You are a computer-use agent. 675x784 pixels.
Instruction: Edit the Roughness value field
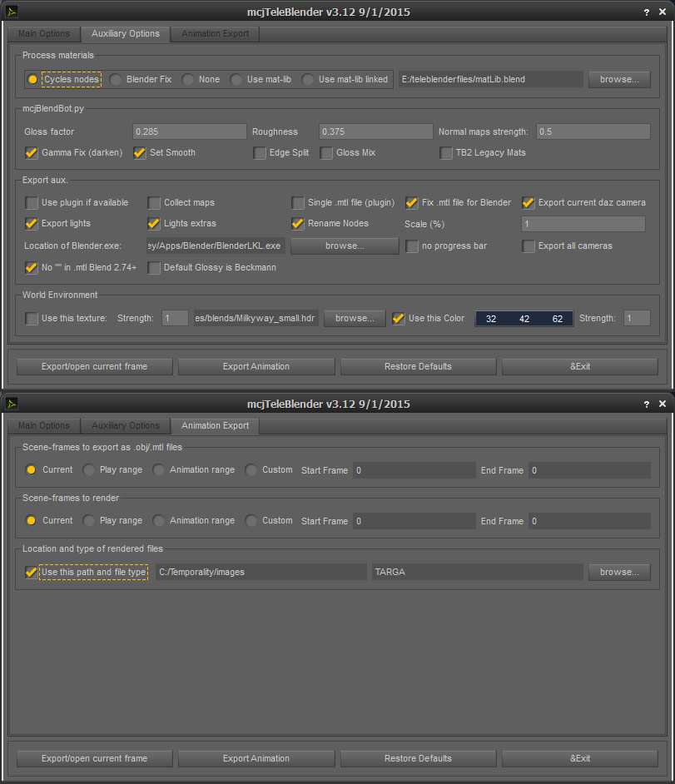click(x=376, y=132)
